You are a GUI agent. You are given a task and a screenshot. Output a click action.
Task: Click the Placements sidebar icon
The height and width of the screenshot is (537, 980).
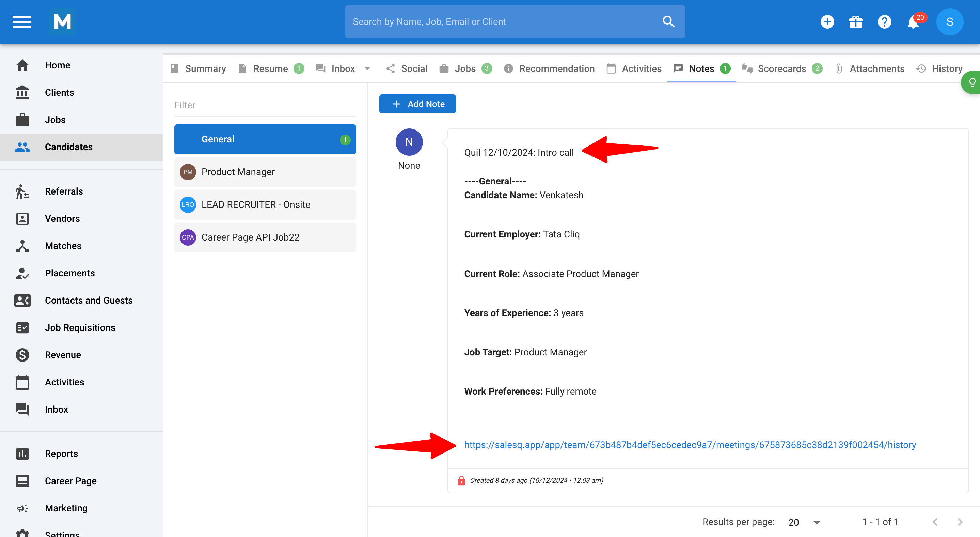tap(22, 273)
